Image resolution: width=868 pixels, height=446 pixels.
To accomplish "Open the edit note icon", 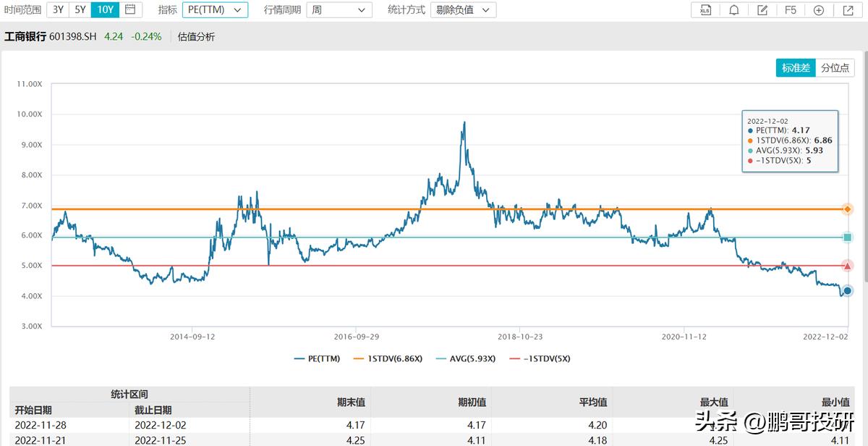I will coord(762,10).
